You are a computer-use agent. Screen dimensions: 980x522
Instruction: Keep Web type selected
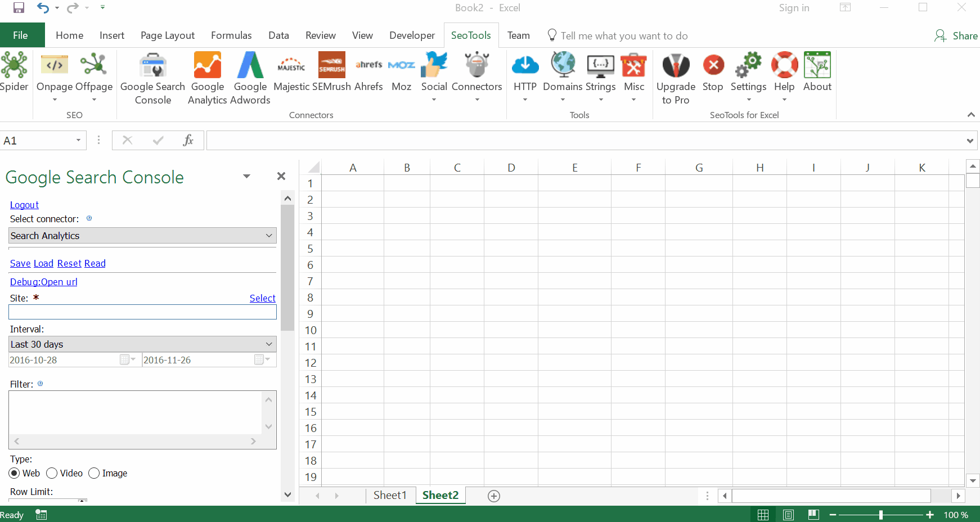[14, 473]
